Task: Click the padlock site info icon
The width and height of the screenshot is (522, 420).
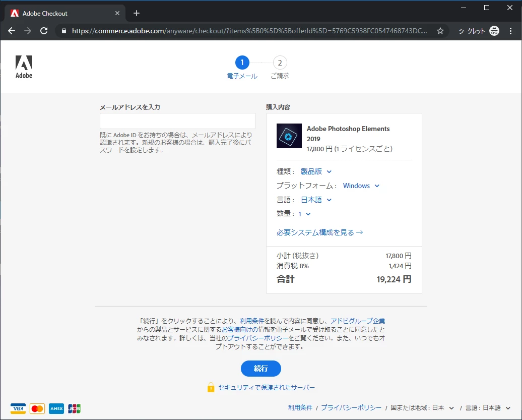Action: tap(64, 31)
